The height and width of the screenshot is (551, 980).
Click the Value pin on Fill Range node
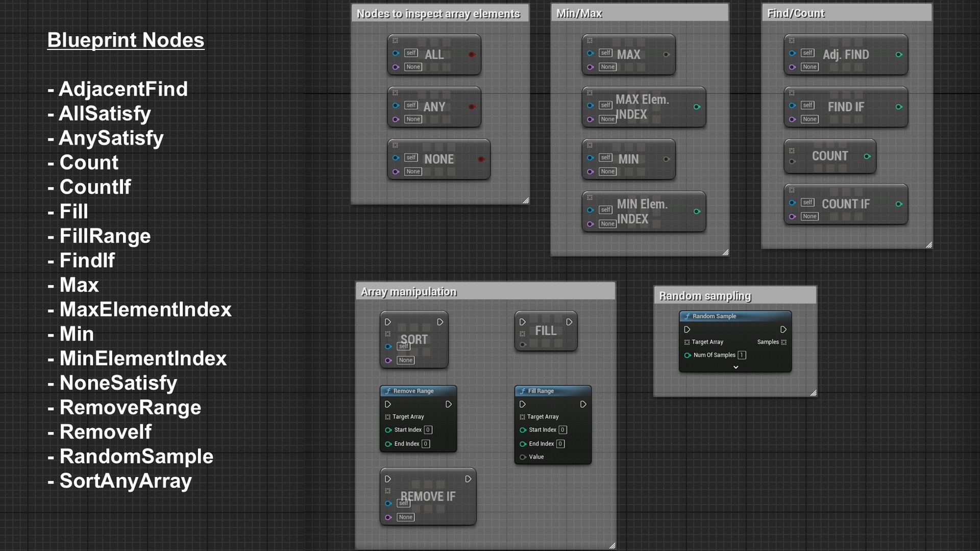coord(523,457)
